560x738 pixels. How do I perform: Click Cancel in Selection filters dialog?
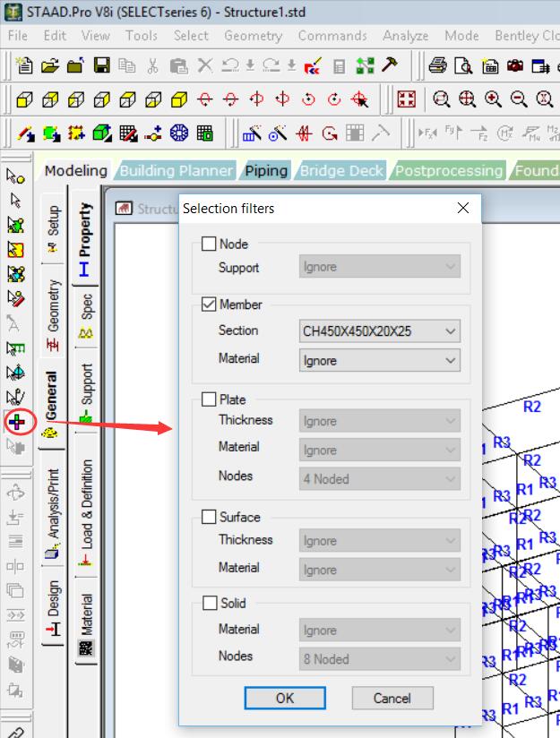(x=392, y=698)
